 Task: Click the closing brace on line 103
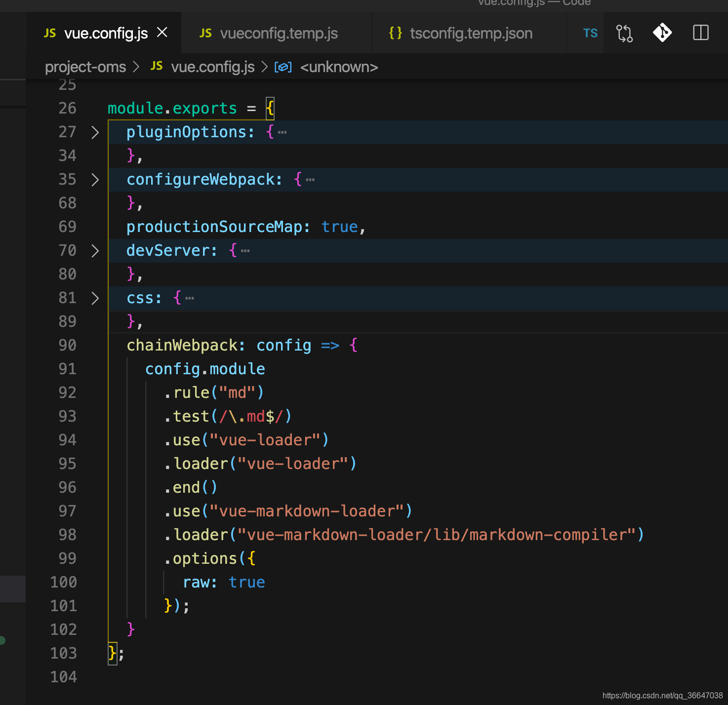click(x=113, y=653)
